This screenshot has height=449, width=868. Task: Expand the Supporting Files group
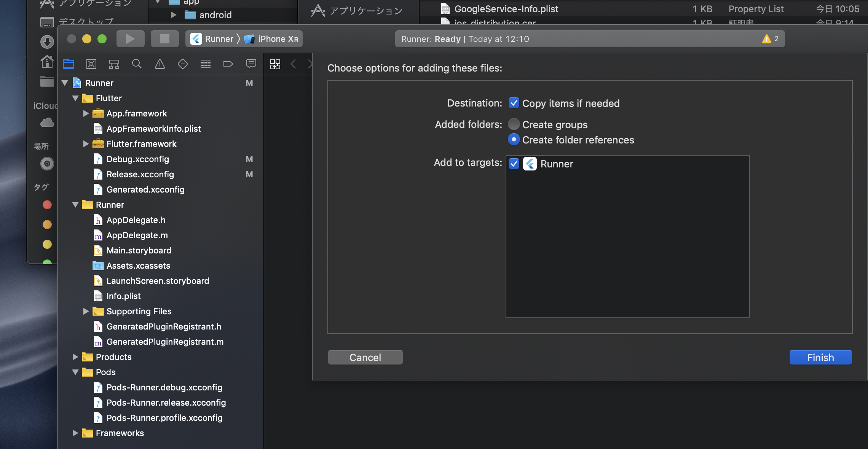[86, 311]
